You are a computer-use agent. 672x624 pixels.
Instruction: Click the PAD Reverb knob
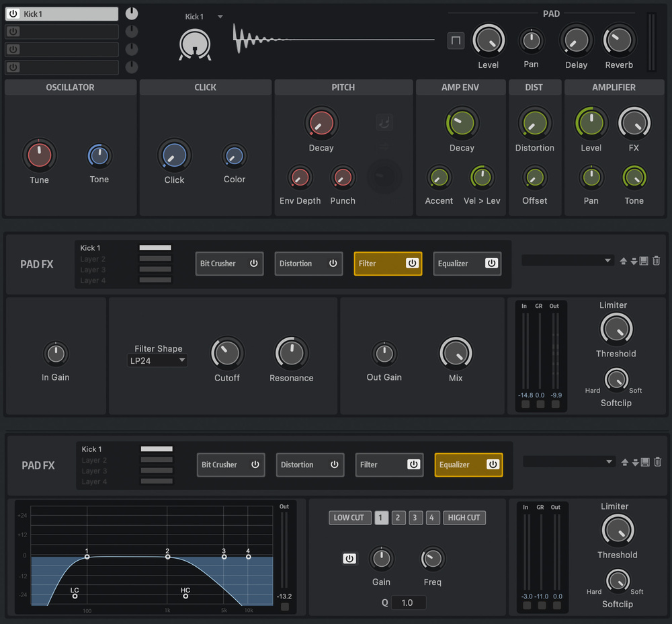pos(619,40)
